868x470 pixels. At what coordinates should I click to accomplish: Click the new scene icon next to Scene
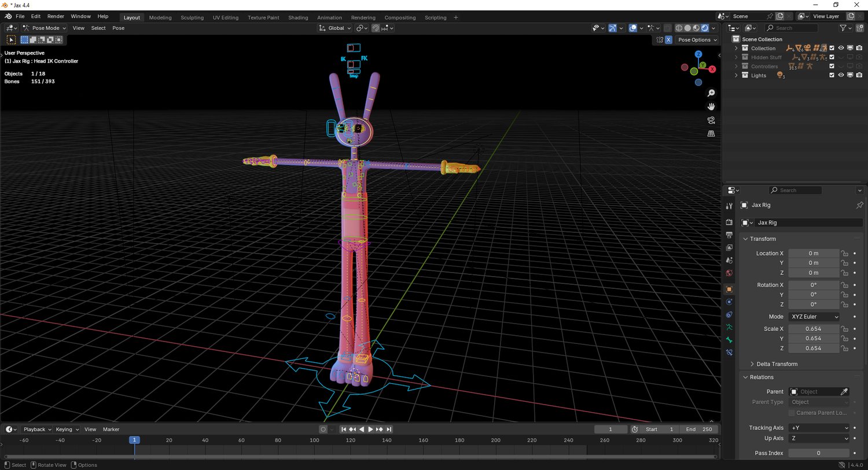click(781, 16)
